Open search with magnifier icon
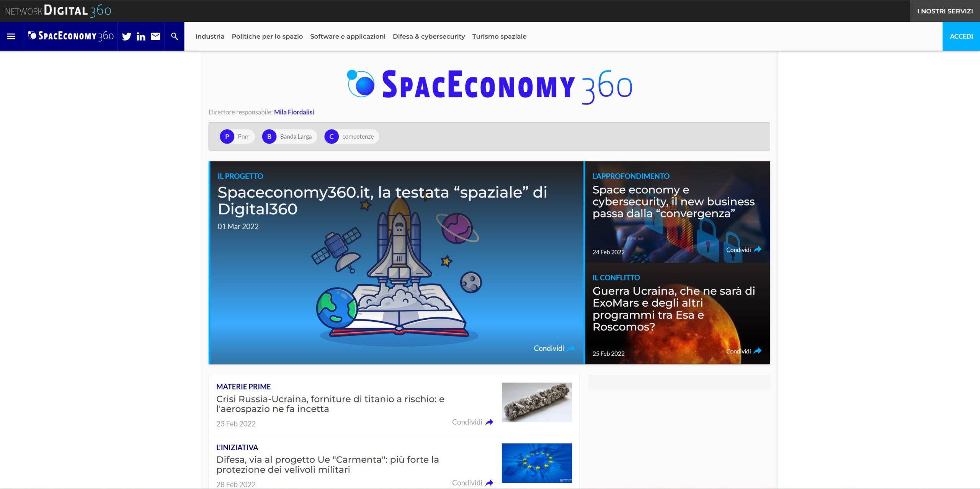This screenshot has width=980, height=489. (175, 36)
